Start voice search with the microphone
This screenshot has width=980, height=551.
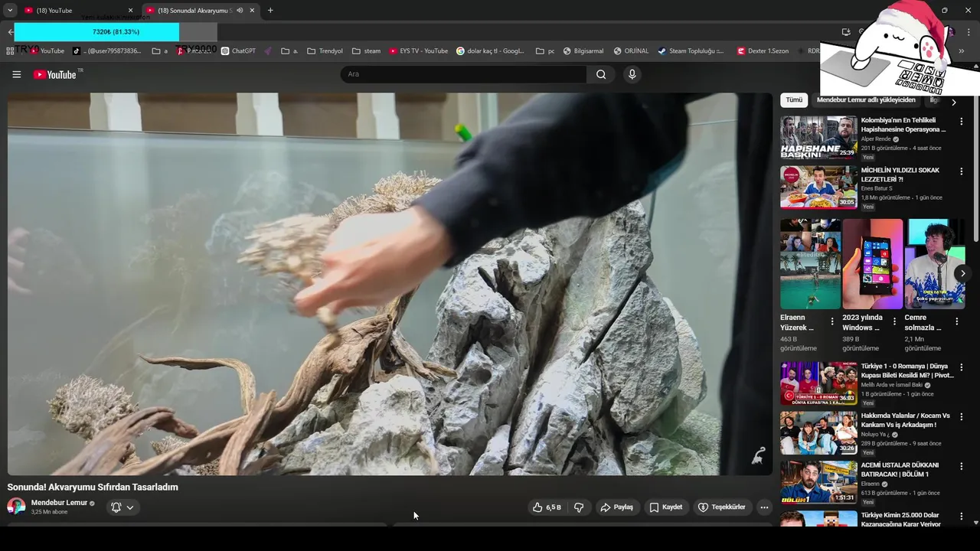click(x=632, y=74)
